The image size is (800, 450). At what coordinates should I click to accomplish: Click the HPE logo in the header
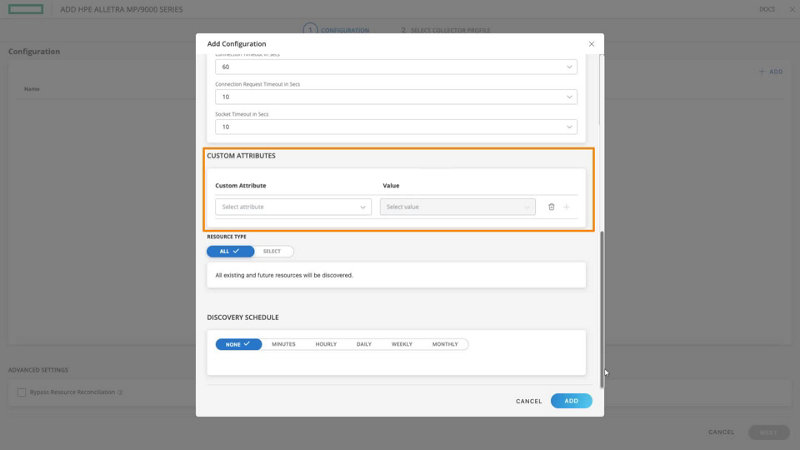pos(26,9)
